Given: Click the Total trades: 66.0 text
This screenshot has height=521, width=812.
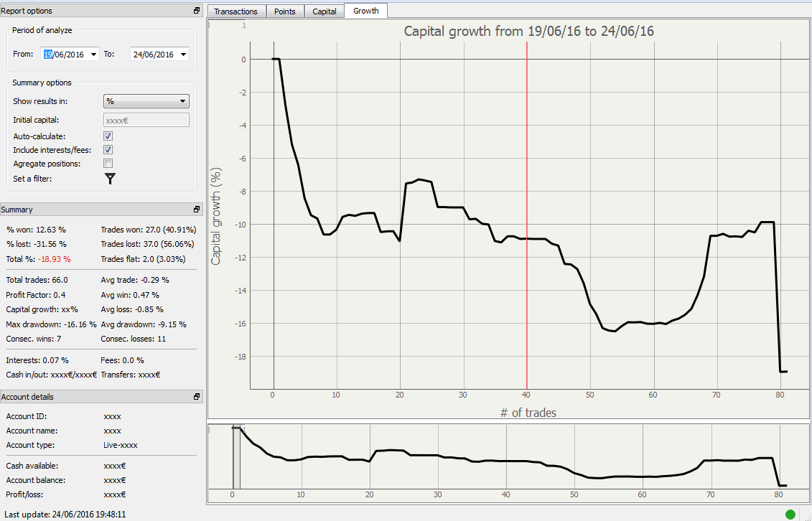Looking at the screenshot, I should coord(37,280).
